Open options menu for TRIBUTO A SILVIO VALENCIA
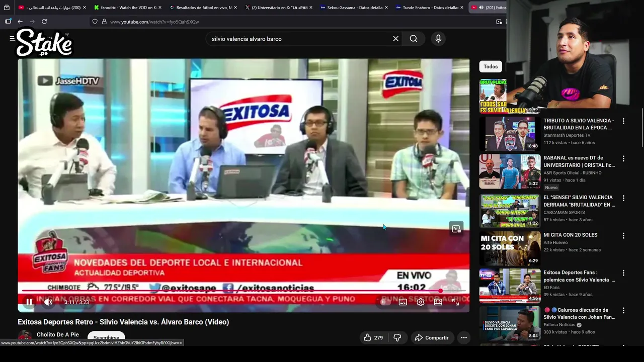 click(x=623, y=121)
